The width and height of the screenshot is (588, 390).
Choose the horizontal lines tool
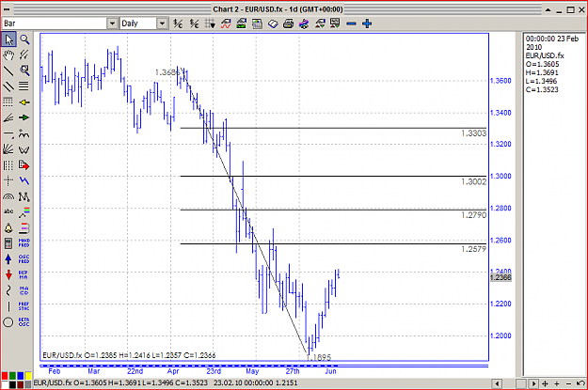24,86
